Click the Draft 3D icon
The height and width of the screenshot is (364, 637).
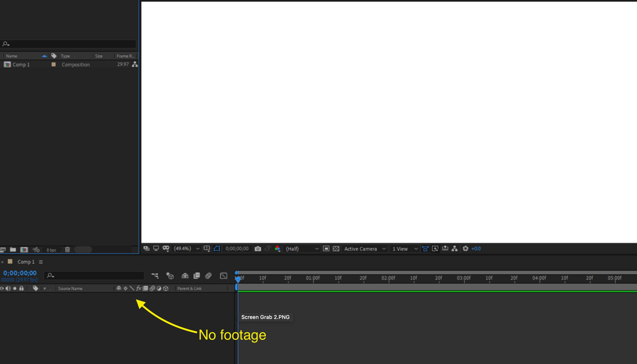[170, 276]
